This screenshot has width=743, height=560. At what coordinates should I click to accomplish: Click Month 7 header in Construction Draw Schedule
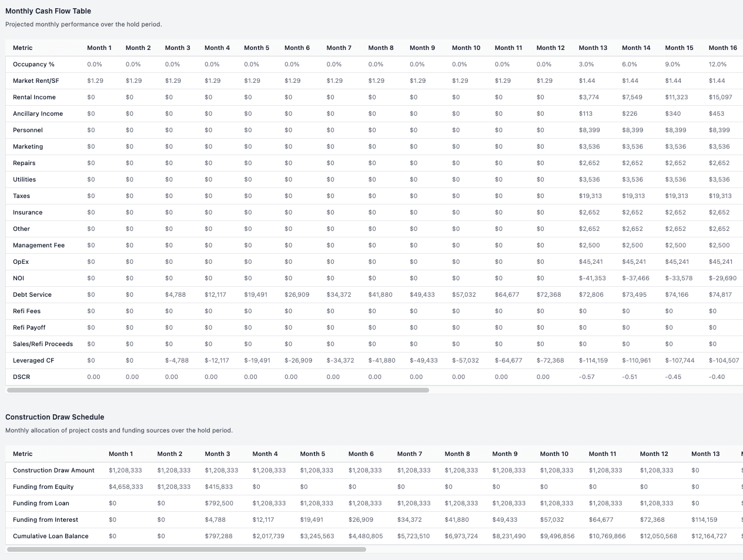409,454
